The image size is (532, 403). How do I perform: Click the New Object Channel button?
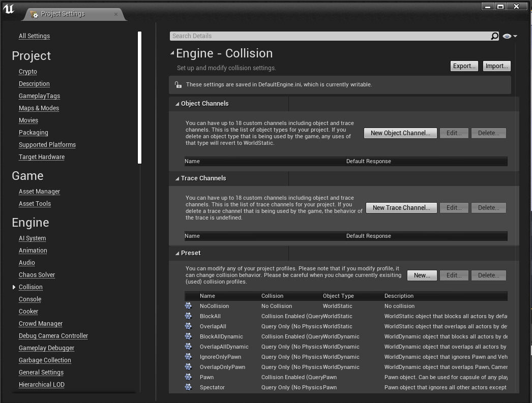click(400, 133)
